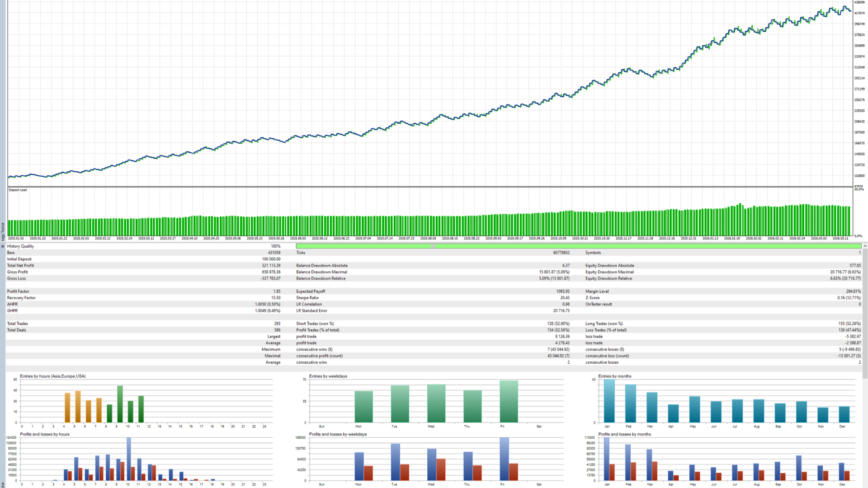Click the Profits and losses by months title

click(x=624, y=434)
